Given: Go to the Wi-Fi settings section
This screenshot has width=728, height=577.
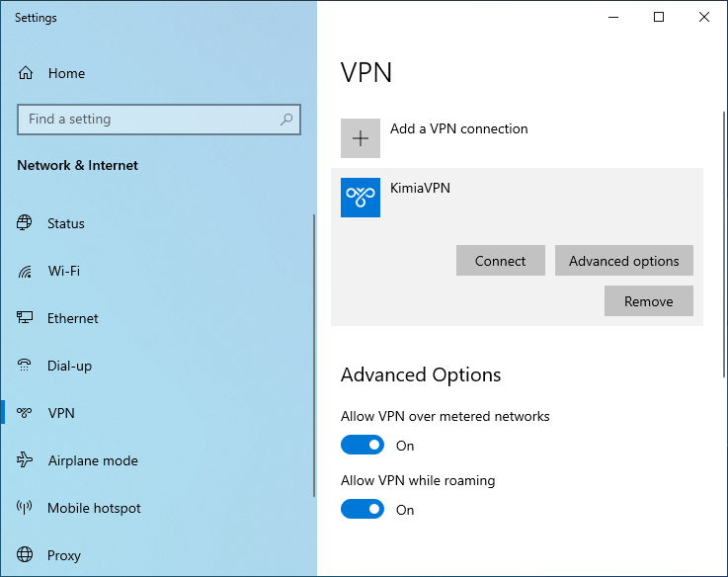Looking at the screenshot, I should [x=64, y=271].
